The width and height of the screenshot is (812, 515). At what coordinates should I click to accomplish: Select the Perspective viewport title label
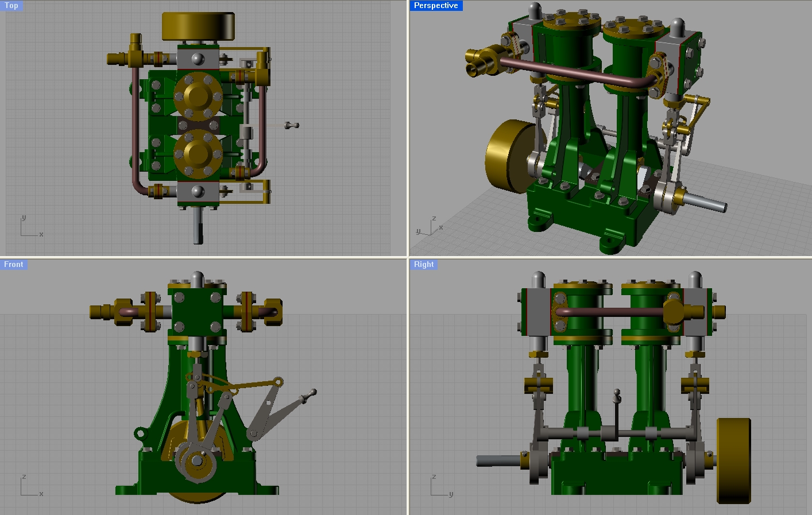[x=436, y=5]
